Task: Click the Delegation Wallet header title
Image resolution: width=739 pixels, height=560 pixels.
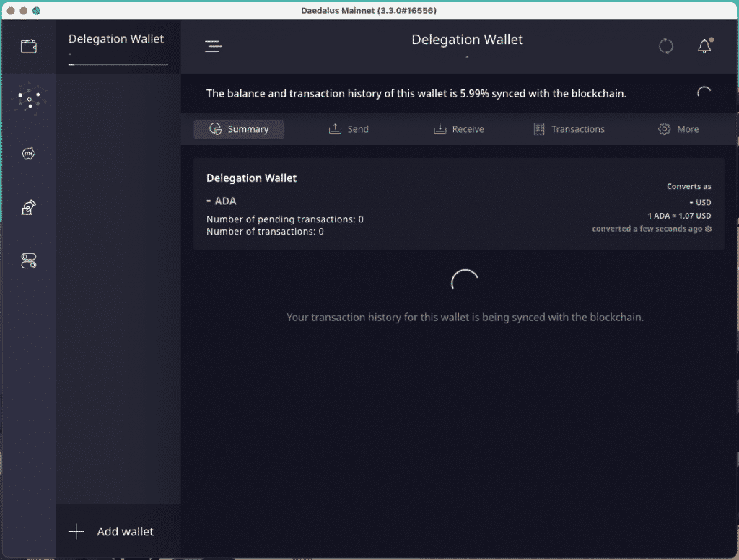Action: click(x=467, y=40)
